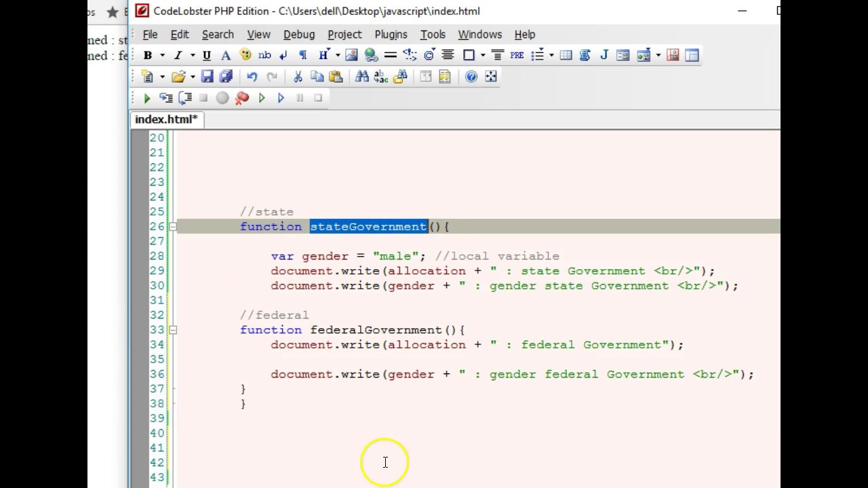The image size is (868, 488).
Task: Open the File menu
Action: [x=150, y=35]
